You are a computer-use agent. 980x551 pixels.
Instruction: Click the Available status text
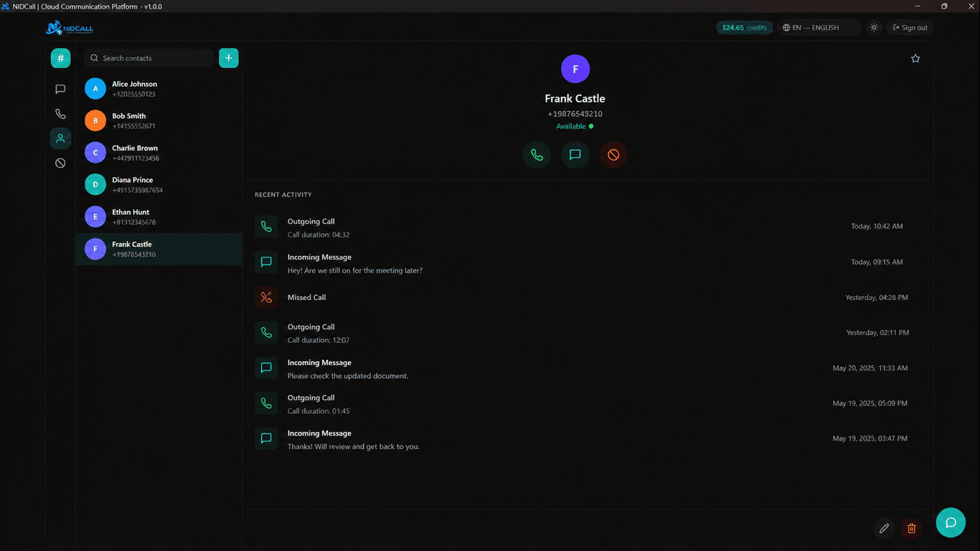(x=571, y=126)
